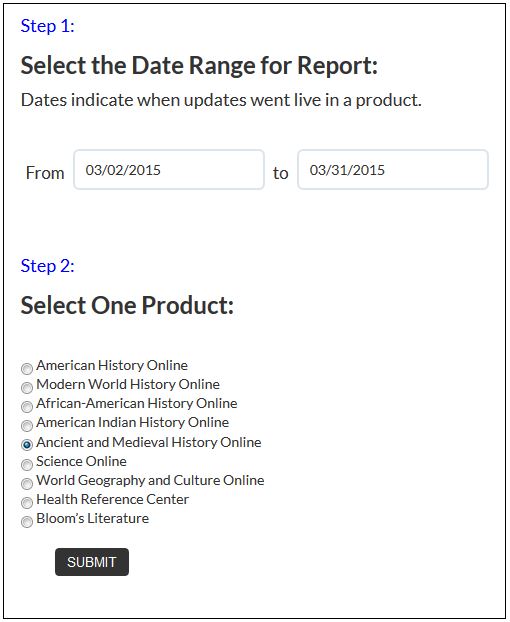
Task: Choose African-American History Online radio option
Action: pyautogui.click(x=27, y=407)
